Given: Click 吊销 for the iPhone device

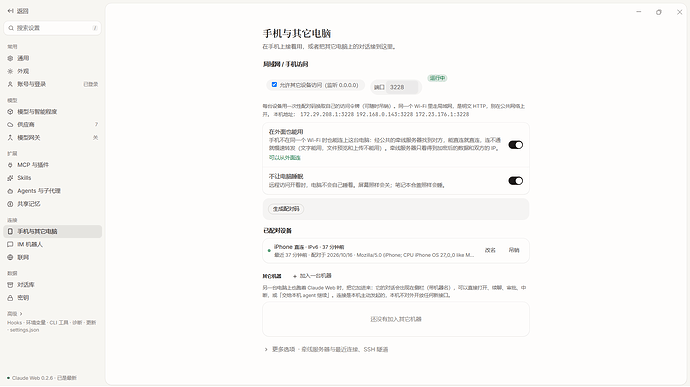Looking at the screenshot, I should pyautogui.click(x=514, y=250).
